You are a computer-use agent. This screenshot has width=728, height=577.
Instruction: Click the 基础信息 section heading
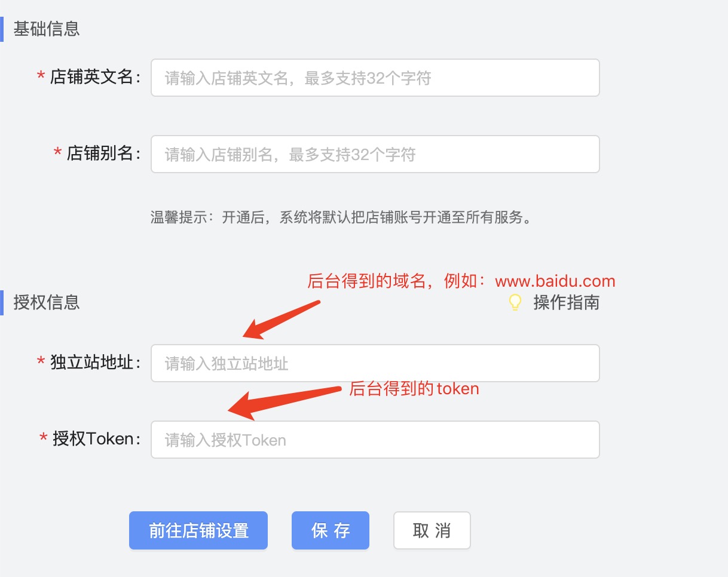(x=47, y=29)
